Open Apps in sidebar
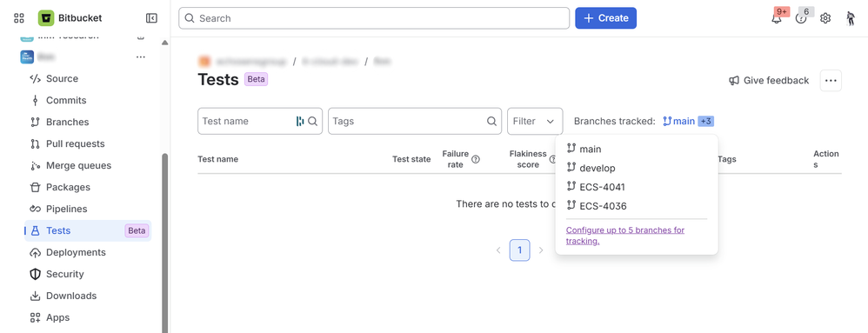The image size is (868, 333). 88,317
